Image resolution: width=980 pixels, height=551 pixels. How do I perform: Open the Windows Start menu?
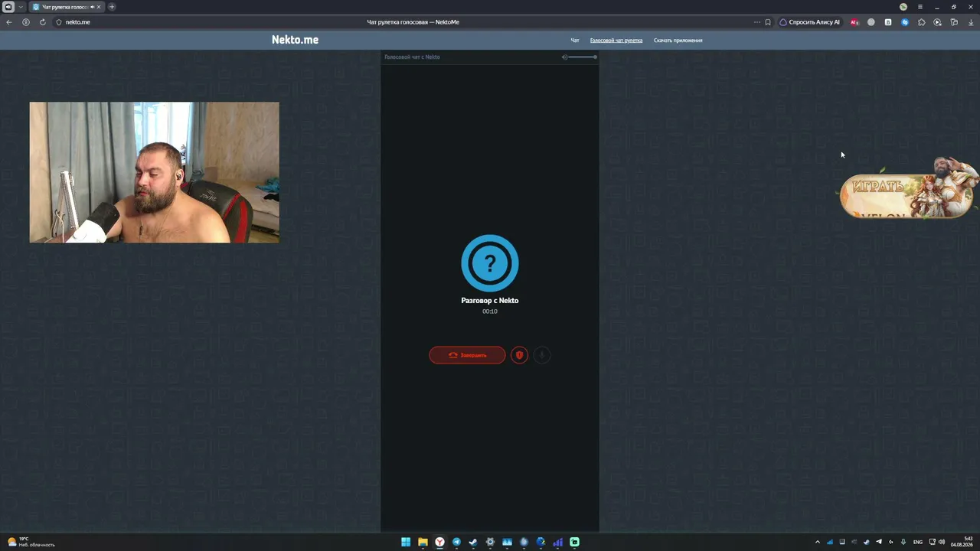point(406,542)
